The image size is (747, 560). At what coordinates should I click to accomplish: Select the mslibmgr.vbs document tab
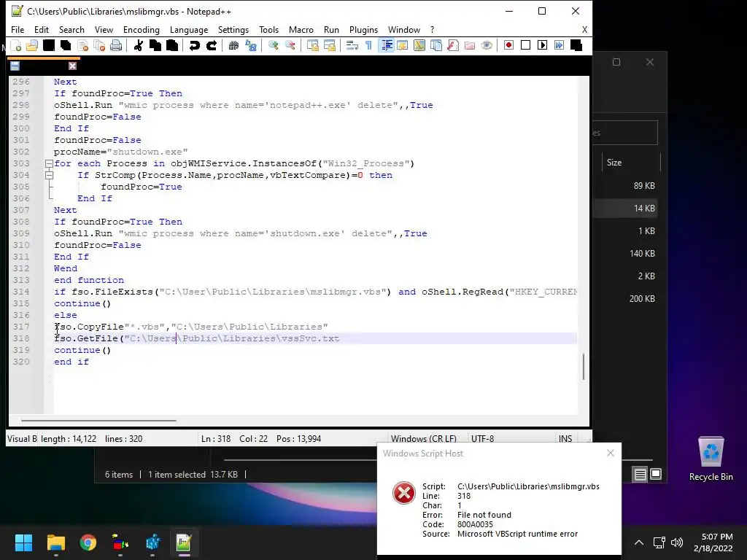pos(43,66)
